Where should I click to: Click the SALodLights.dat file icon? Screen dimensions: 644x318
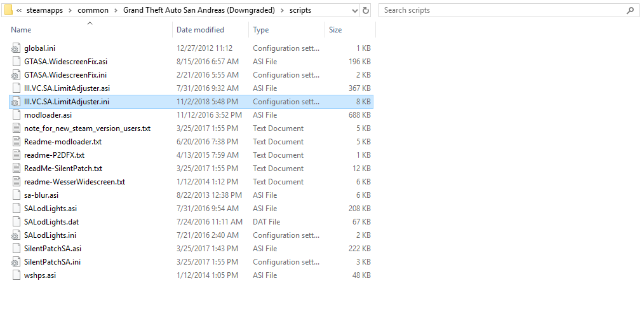[x=16, y=222]
